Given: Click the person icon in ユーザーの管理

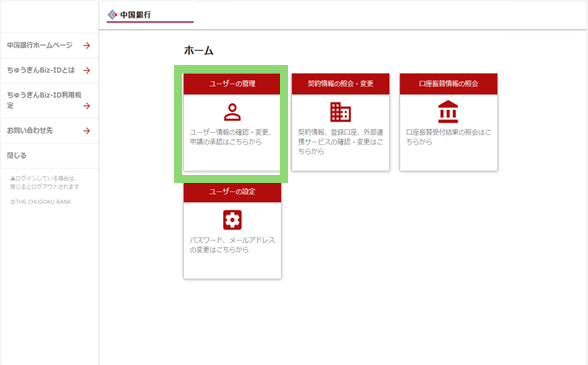Looking at the screenshot, I should pyautogui.click(x=232, y=112).
